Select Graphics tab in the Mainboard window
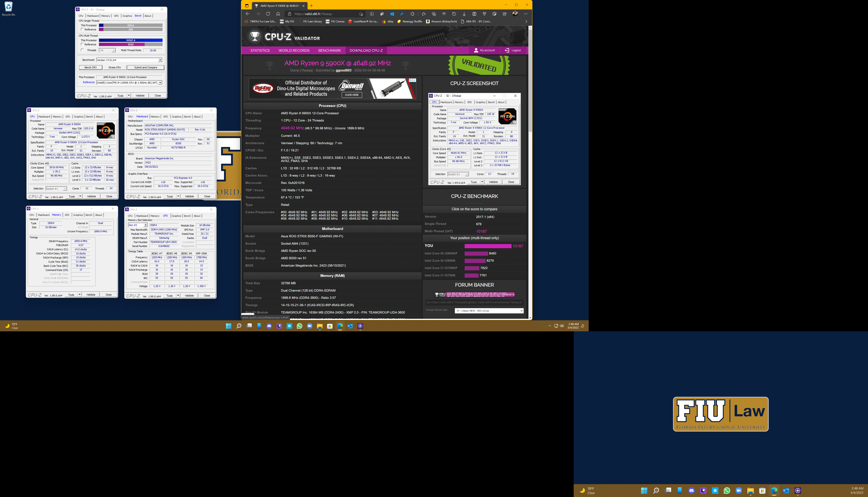 click(177, 117)
